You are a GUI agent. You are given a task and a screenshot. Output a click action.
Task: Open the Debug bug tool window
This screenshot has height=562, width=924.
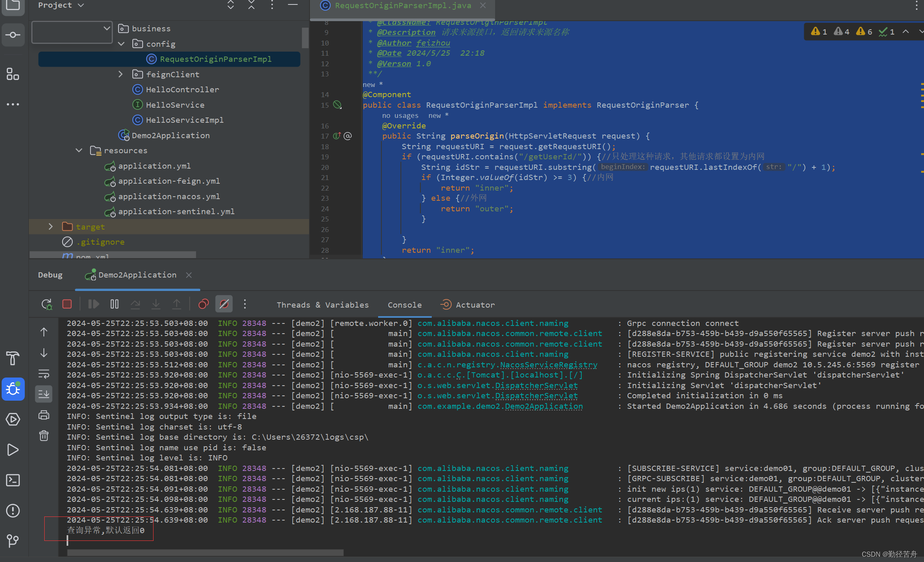pyautogui.click(x=13, y=389)
